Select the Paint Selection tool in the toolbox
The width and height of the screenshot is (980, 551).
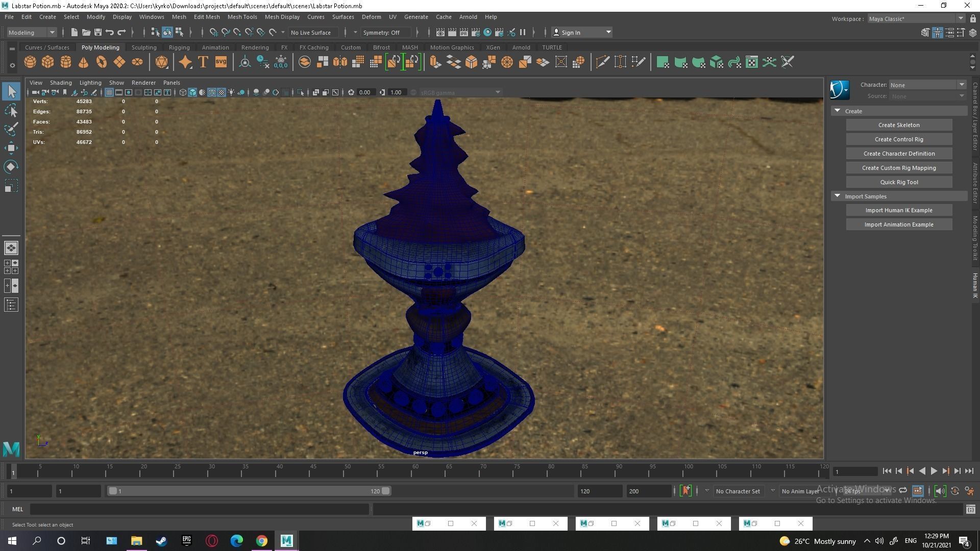pyautogui.click(x=11, y=129)
